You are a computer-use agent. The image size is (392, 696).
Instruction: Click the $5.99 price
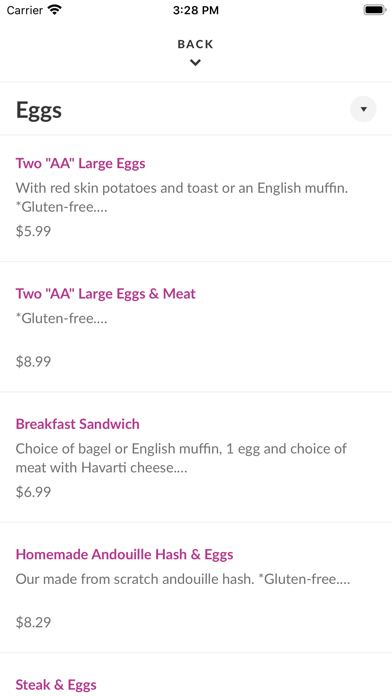(x=33, y=231)
